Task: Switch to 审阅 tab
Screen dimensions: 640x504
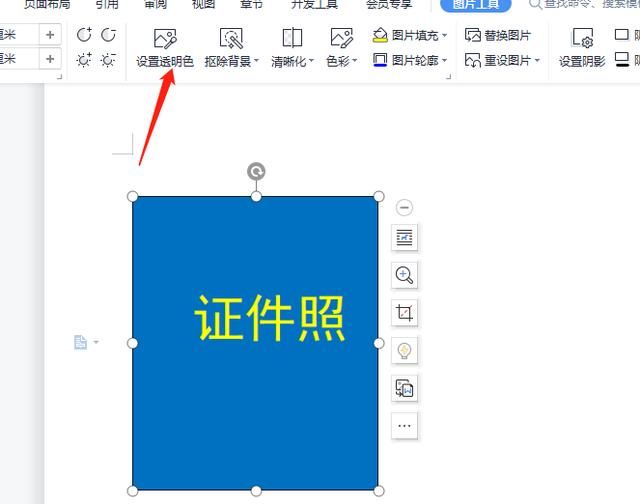Action: click(156, 4)
